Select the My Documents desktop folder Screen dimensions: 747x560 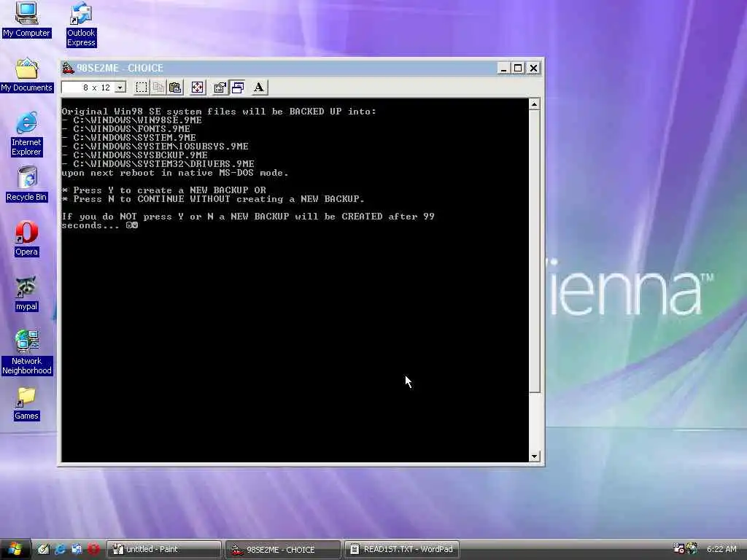27,75
